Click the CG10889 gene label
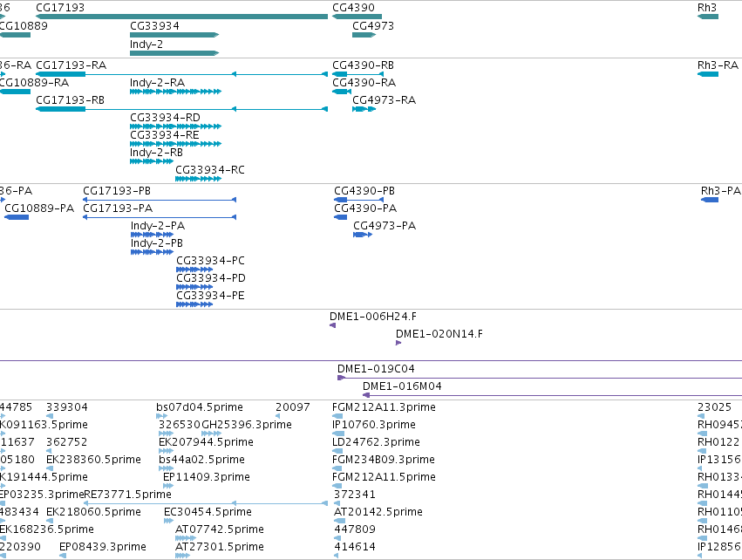Screen dimensions: 742x560 click(x=24, y=25)
